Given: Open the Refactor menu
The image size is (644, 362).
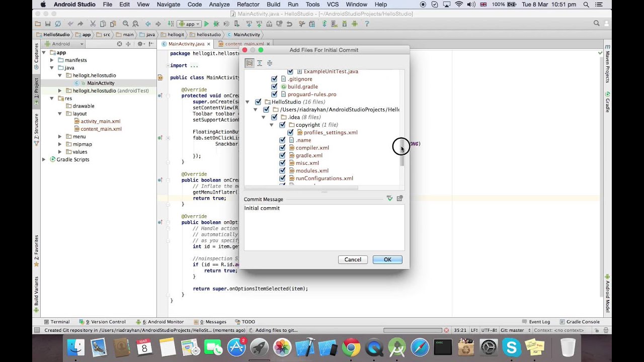Looking at the screenshot, I should [x=248, y=5].
